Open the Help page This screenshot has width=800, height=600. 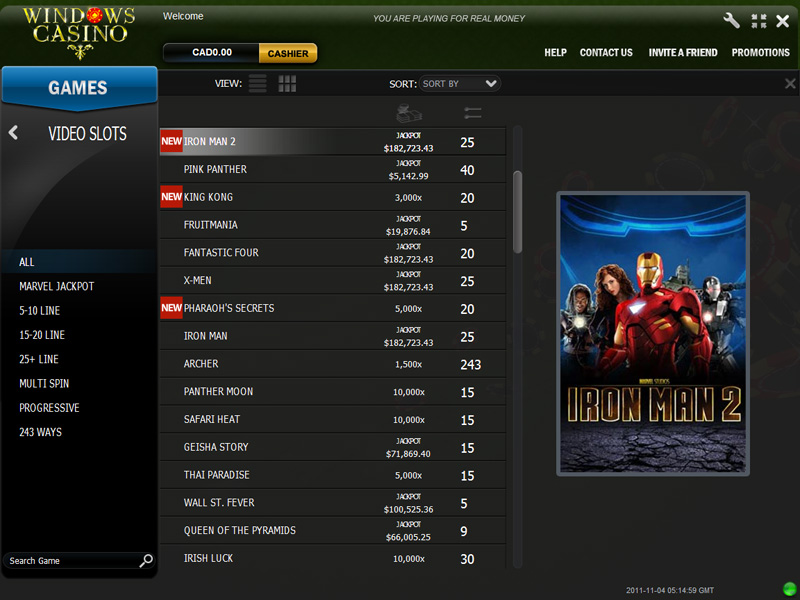coord(555,53)
